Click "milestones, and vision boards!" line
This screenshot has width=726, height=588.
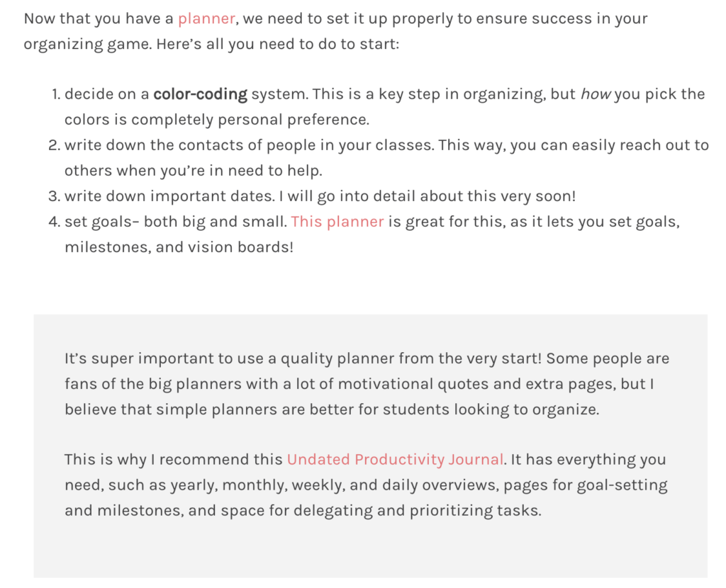coord(179,247)
